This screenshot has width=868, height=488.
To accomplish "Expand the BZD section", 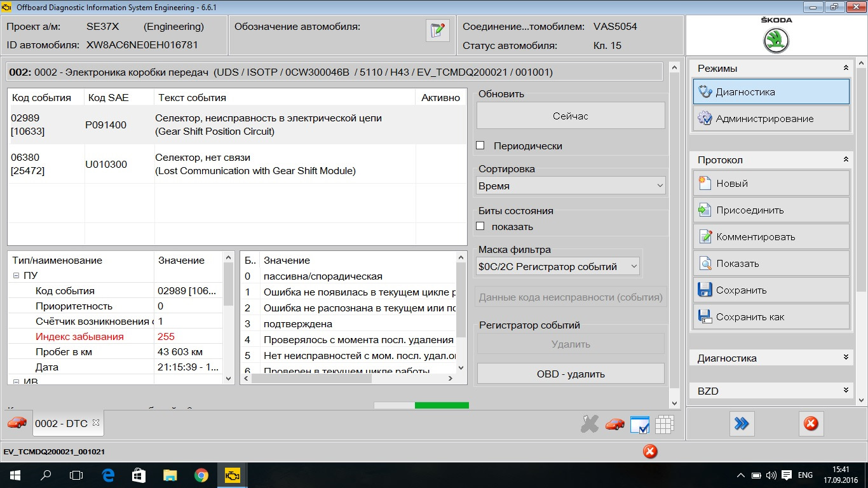I will click(846, 391).
